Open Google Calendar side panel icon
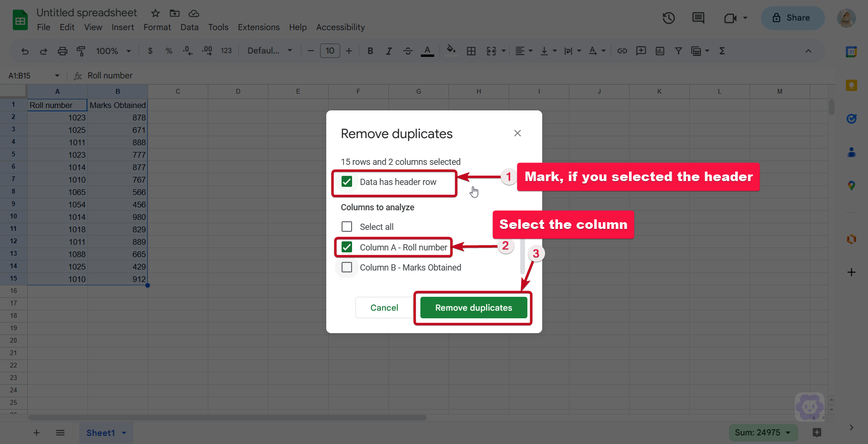 [851, 52]
